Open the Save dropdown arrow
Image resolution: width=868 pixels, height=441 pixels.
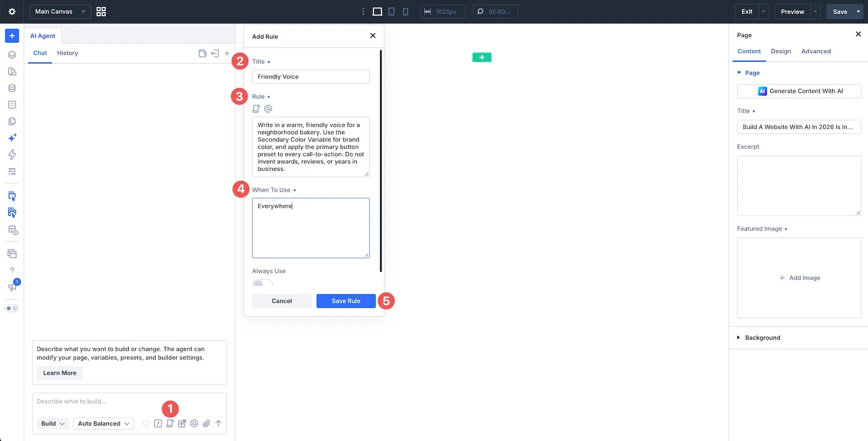[858, 12]
